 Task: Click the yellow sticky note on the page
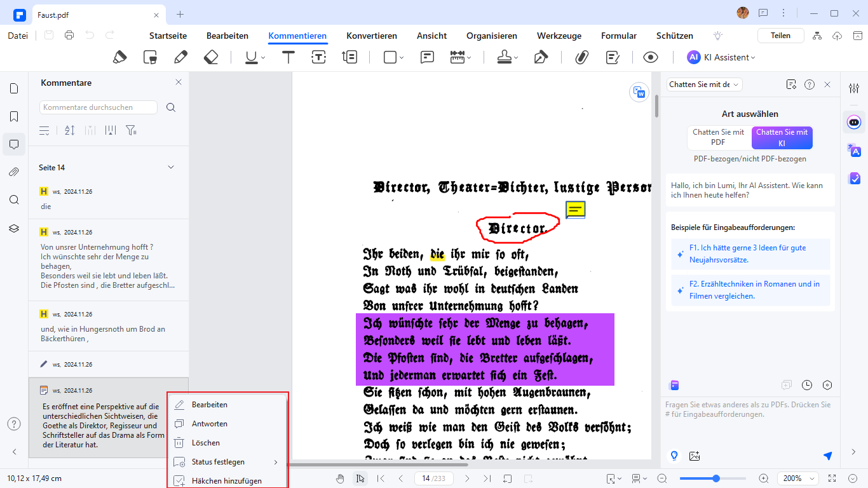[575, 210]
